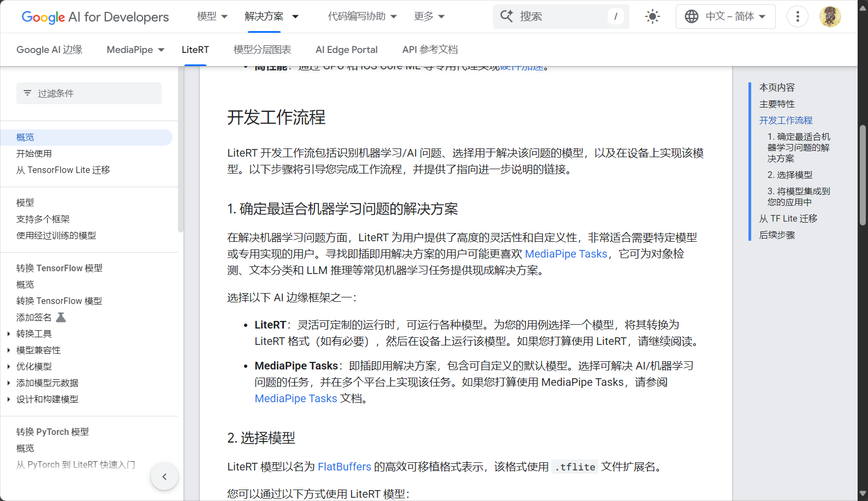Jump to 从 TF Lite 迁移 in contents
Image resolution: width=868 pixels, height=501 pixels.
click(x=788, y=218)
